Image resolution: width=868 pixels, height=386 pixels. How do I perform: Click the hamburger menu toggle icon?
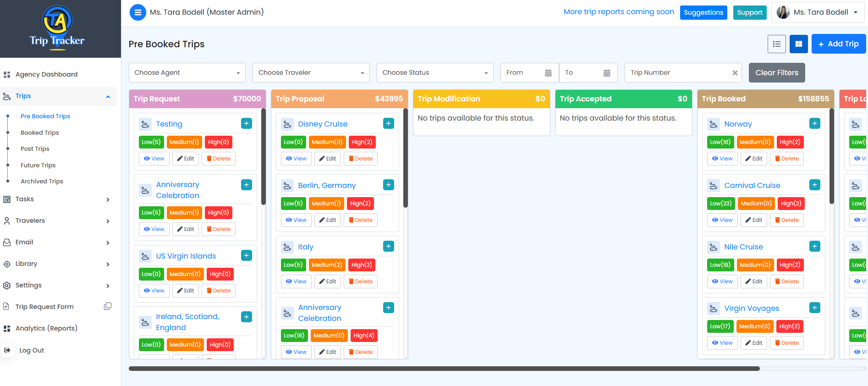coord(137,12)
